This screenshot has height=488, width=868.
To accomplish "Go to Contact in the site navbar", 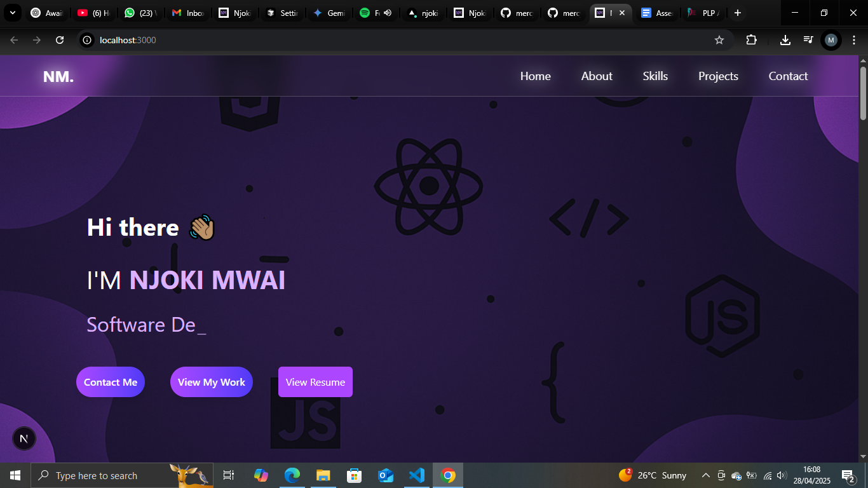I will click(x=788, y=76).
